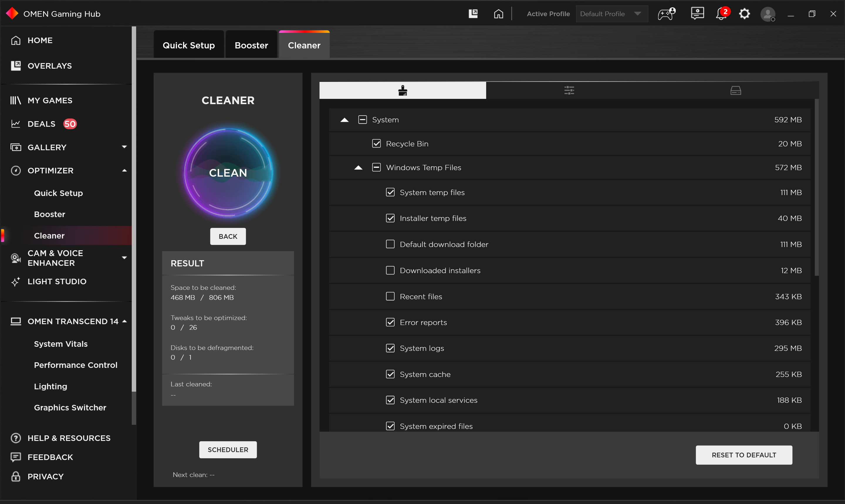Open notifications bell with badge 2

722,14
